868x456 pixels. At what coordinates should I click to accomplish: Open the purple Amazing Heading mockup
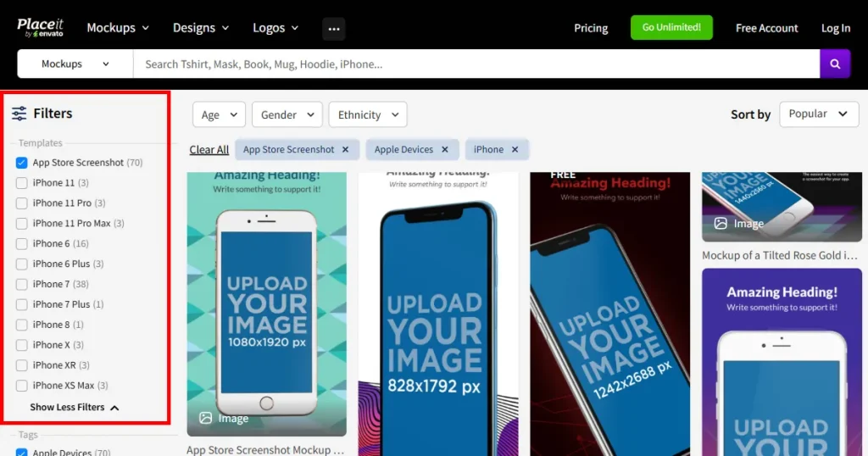tap(782, 363)
